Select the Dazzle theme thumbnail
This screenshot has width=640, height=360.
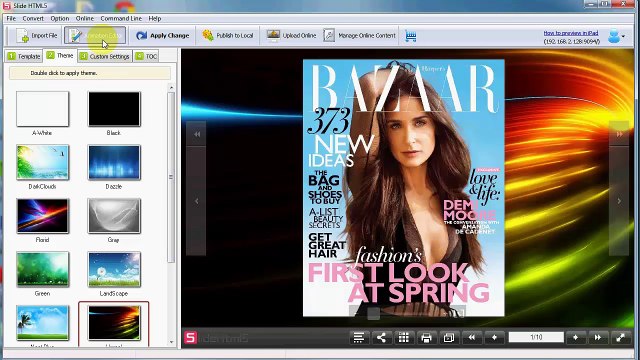pyautogui.click(x=114, y=162)
